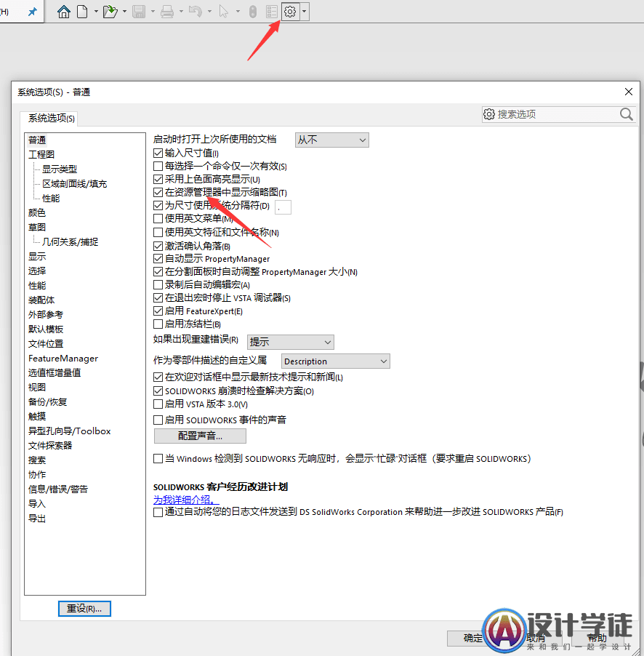Image resolution: width=644 pixels, height=656 pixels.
Task: Select FeatureManager in the options tree
Action: pyautogui.click(x=63, y=358)
